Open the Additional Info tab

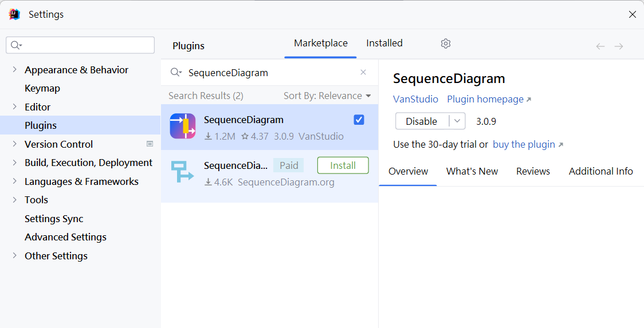pyautogui.click(x=600, y=171)
